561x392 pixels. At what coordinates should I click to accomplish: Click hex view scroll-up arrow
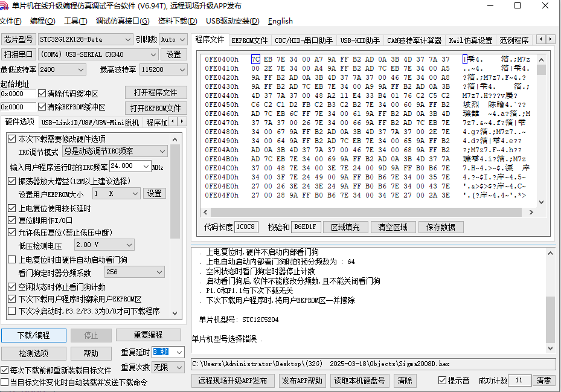coord(541,60)
